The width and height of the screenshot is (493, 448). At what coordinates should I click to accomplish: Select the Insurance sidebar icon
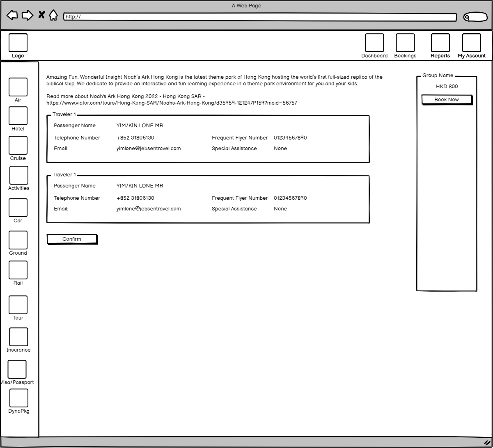pos(18,337)
